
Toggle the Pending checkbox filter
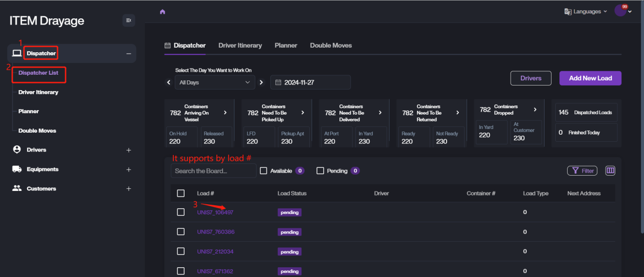pyautogui.click(x=320, y=171)
